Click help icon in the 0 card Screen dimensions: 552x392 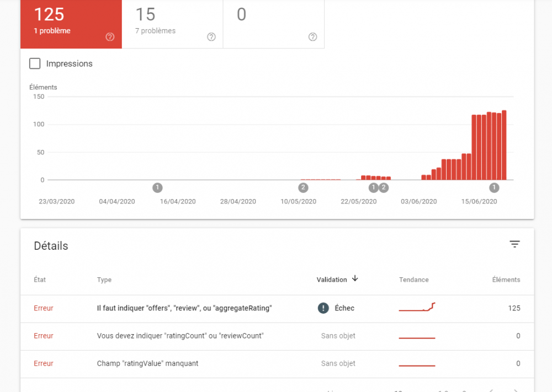point(312,37)
